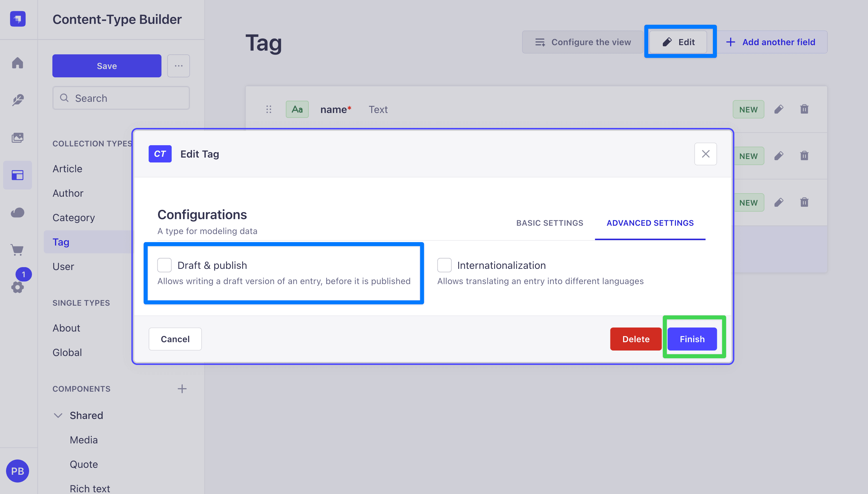Enable the Draft & publish checkbox
Image resolution: width=868 pixels, height=494 pixels.
[164, 265]
